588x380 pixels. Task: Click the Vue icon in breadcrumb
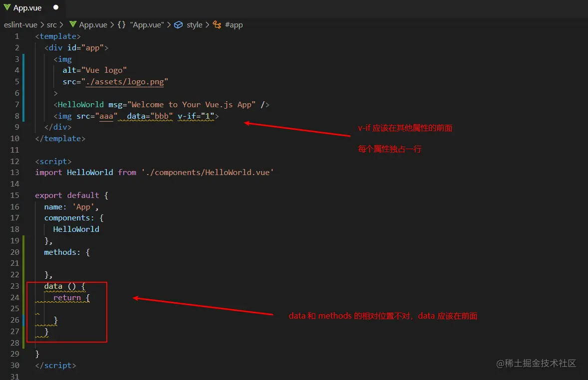pos(73,25)
